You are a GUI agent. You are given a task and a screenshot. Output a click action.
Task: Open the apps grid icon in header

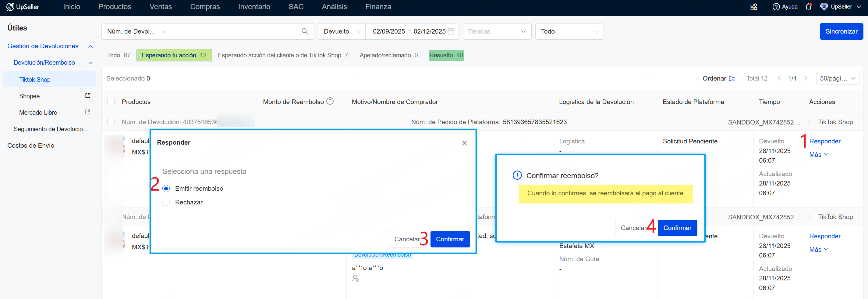[x=754, y=7]
